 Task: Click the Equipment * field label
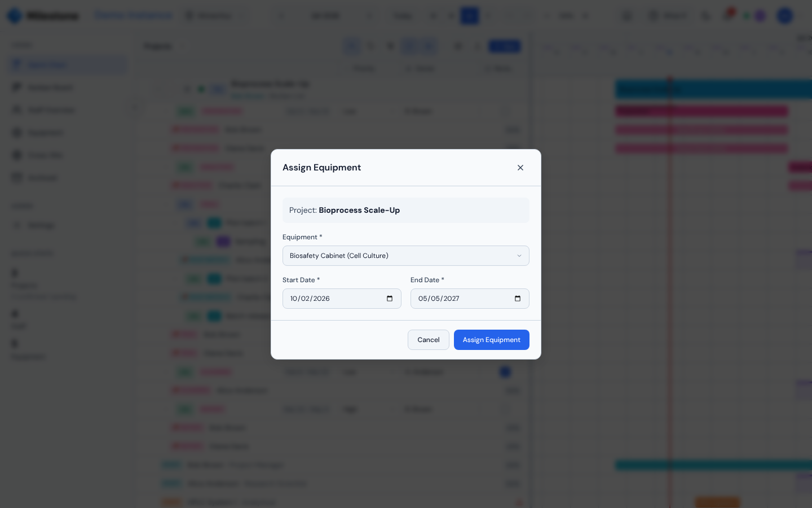point(302,237)
